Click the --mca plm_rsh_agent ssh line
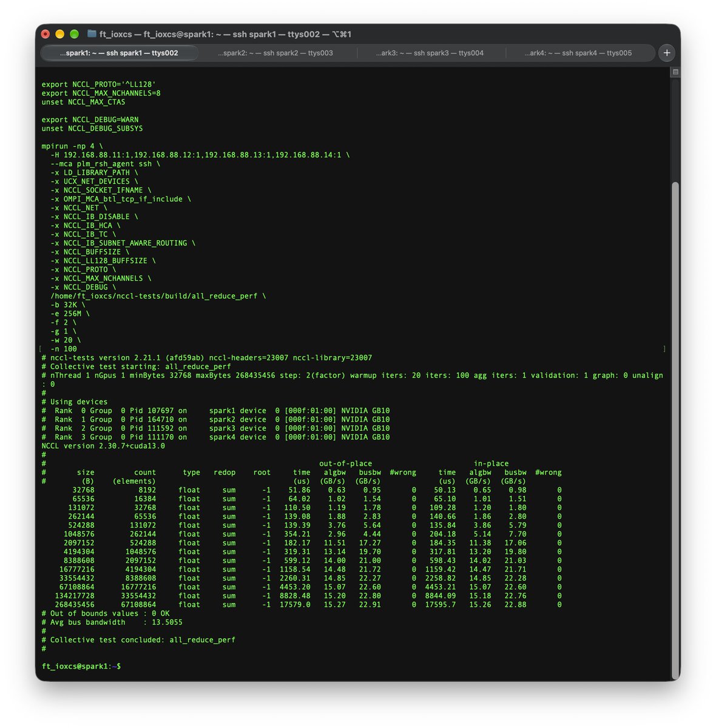Viewport: 716px width, 728px height. [106, 164]
